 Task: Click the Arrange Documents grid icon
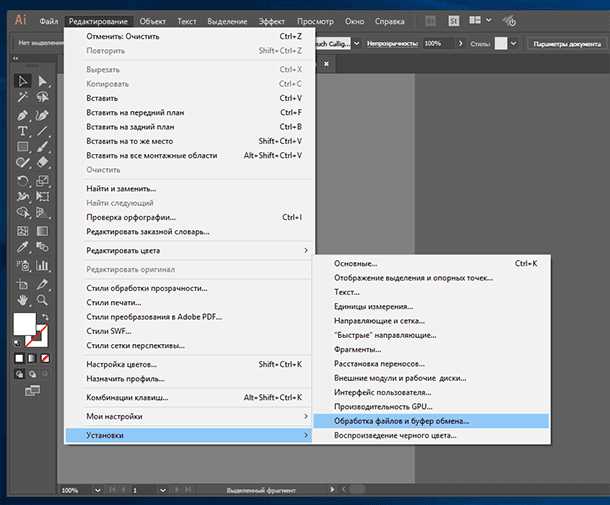[x=475, y=20]
